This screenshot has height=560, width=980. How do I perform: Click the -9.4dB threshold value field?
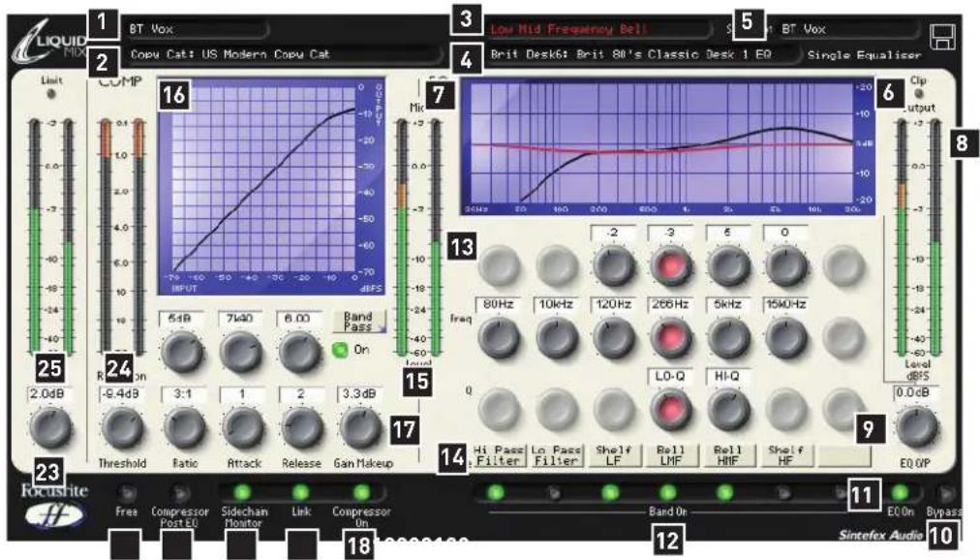[122, 394]
